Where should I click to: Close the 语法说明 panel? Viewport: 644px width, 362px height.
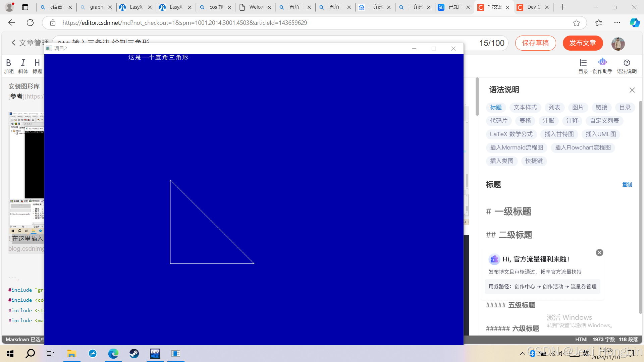click(632, 90)
